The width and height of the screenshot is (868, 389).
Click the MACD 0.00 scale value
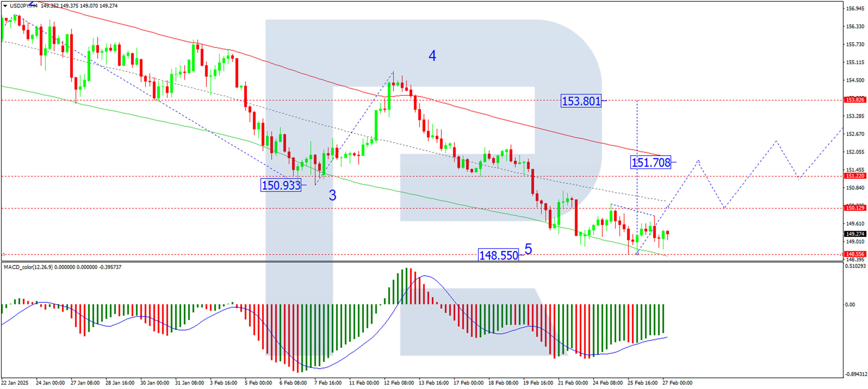point(850,305)
